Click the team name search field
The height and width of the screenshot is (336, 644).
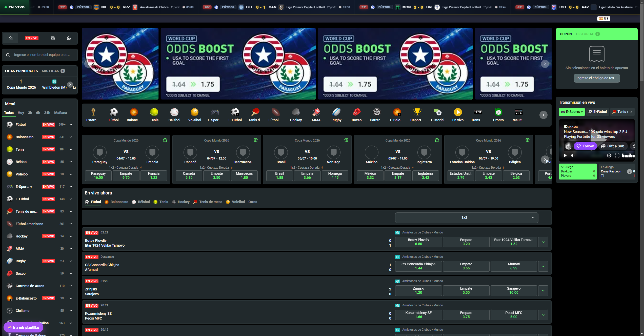(40, 55)
